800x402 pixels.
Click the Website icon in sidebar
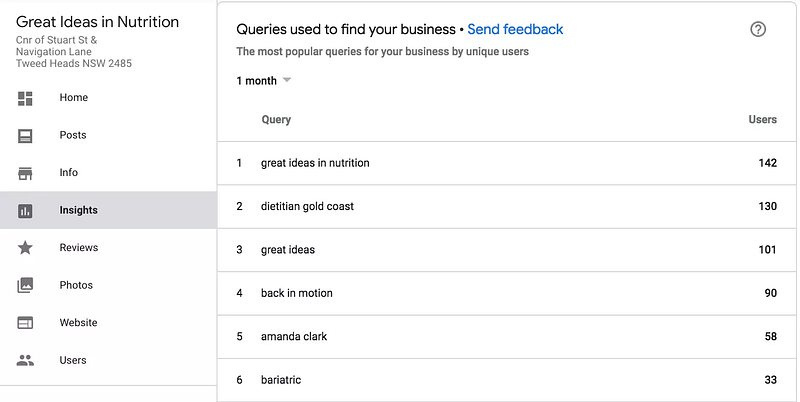point(25,323)
